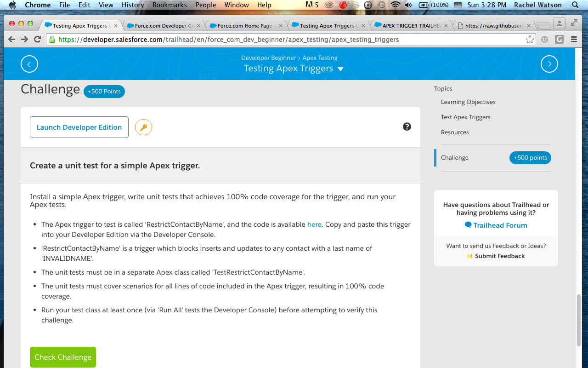Click Rachel Watson user name in menu bar
The height and width of the screenshot is (368, 588).
point(538,5)
